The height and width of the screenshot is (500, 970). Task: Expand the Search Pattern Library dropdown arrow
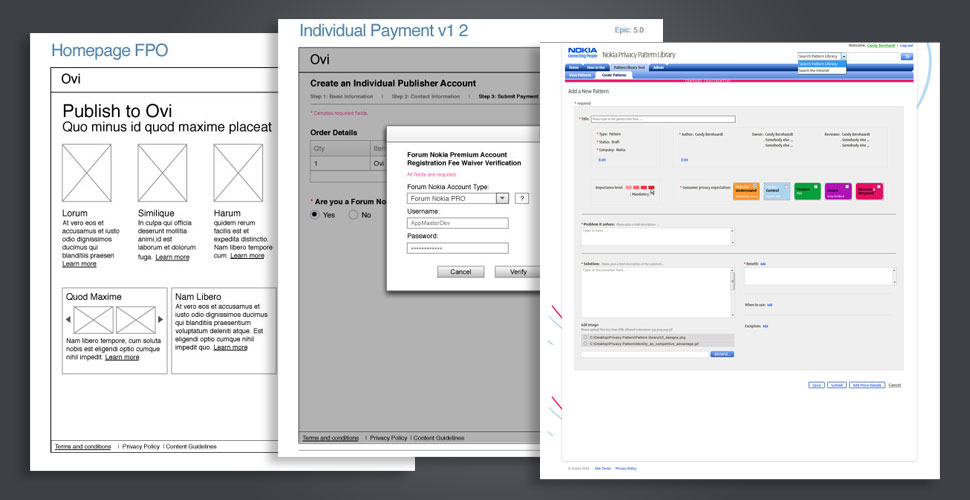tap(844, 56)
